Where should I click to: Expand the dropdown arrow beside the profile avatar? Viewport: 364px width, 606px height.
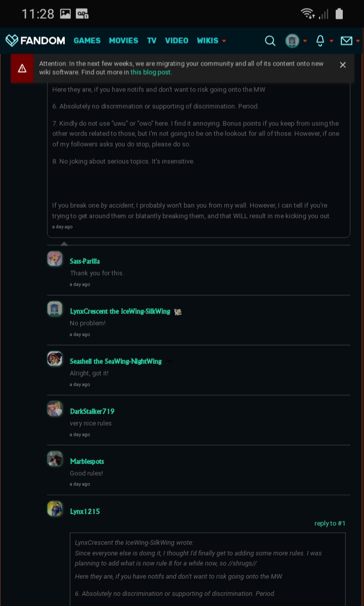click(x=305, y=41)
